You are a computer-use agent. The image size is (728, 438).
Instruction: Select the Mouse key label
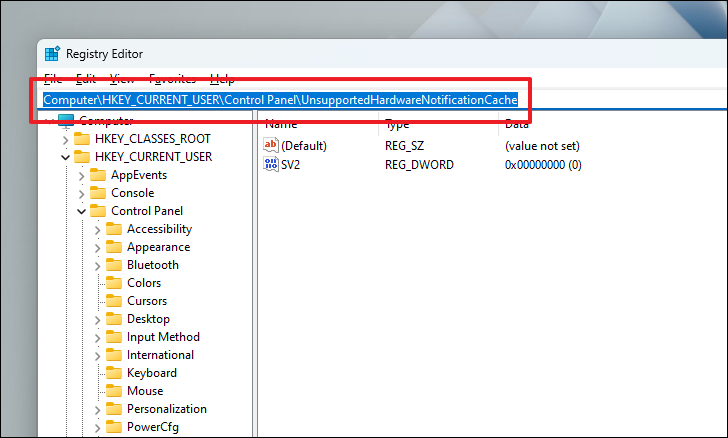click(145, 391)
